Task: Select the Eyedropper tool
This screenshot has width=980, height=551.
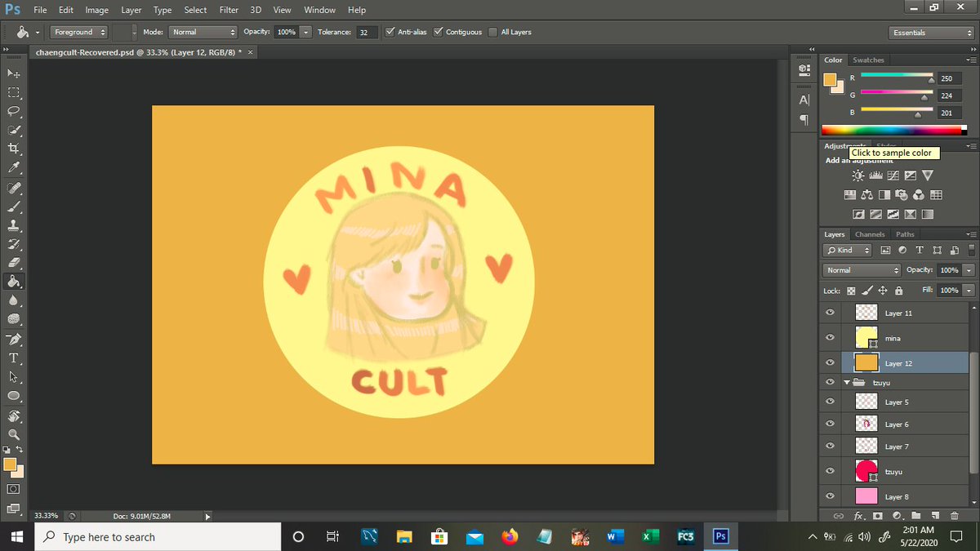Action: point(14,167)
